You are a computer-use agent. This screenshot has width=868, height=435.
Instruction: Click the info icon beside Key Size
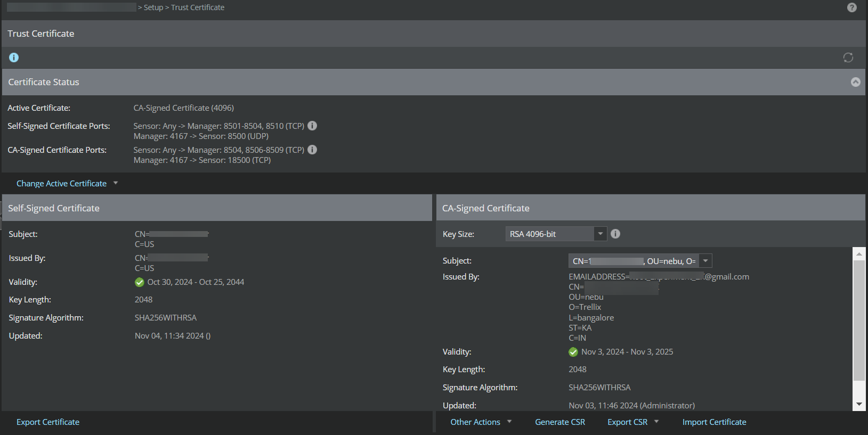pyautogui.click(x=615, y=234)
